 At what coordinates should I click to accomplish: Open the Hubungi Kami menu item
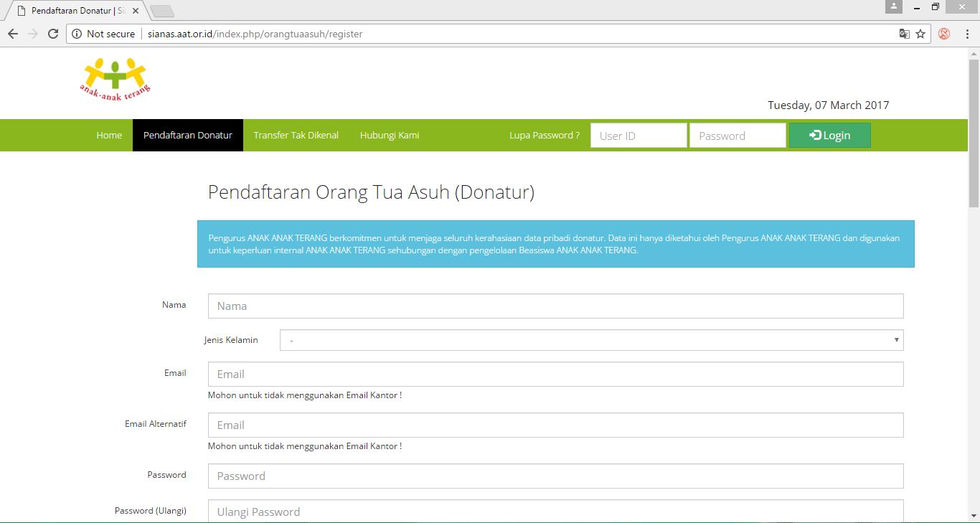[x=390, y=135]
